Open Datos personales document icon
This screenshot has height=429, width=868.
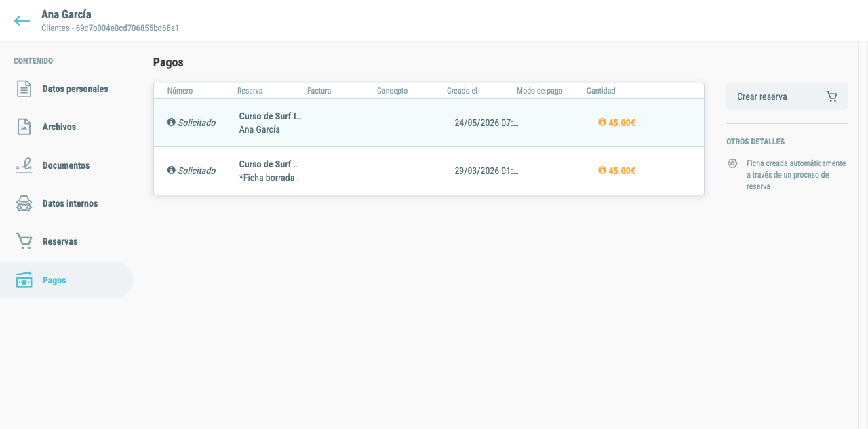24,89
